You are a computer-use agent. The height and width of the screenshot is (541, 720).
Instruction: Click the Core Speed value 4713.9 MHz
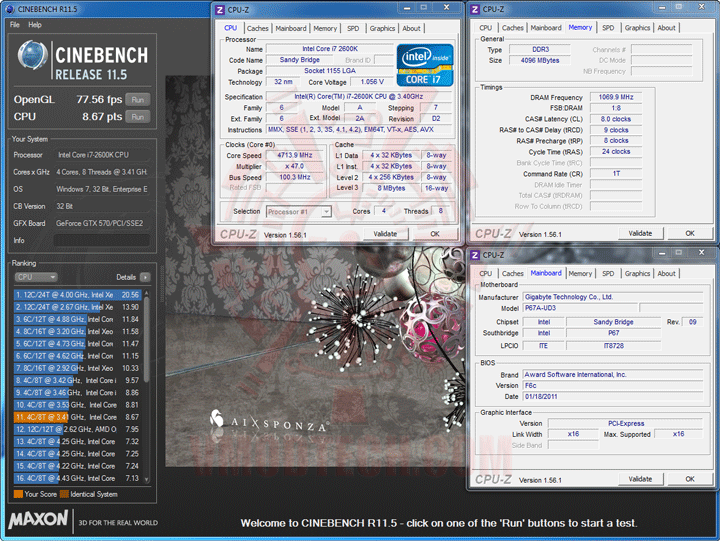tap(295, 155)
